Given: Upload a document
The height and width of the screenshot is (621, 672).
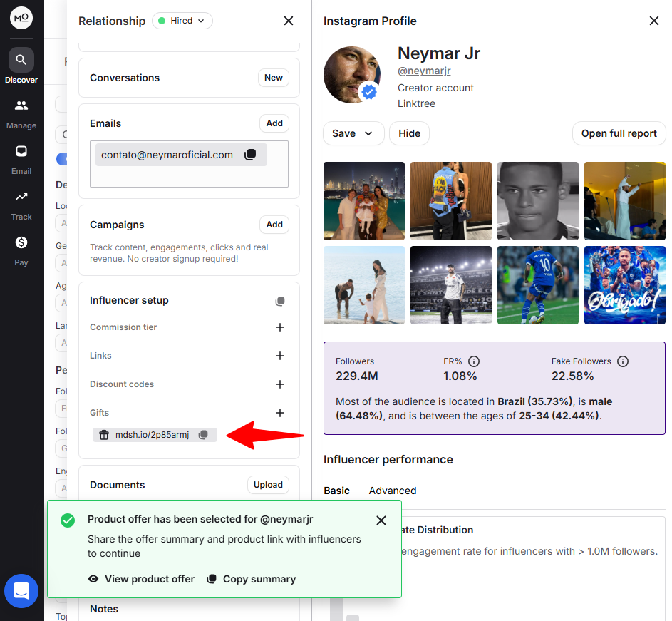Looking at the screenshot, I should click(x=268, y=485).
